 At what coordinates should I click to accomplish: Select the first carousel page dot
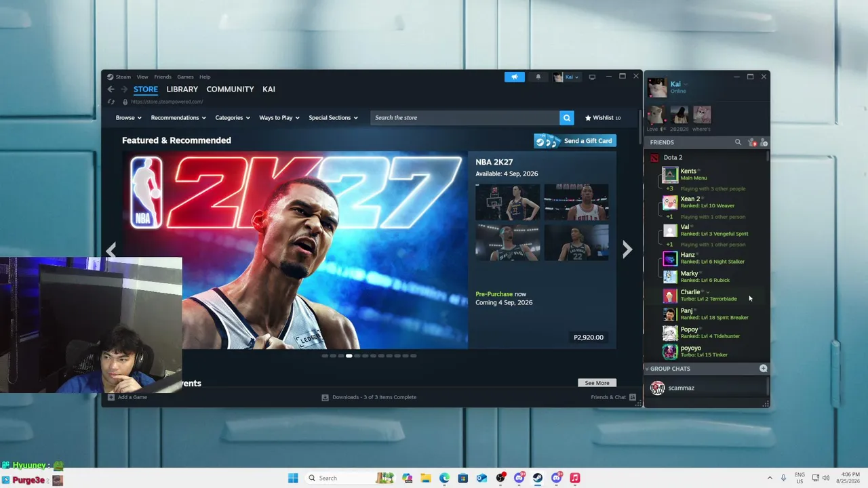[x=325, y=356]
